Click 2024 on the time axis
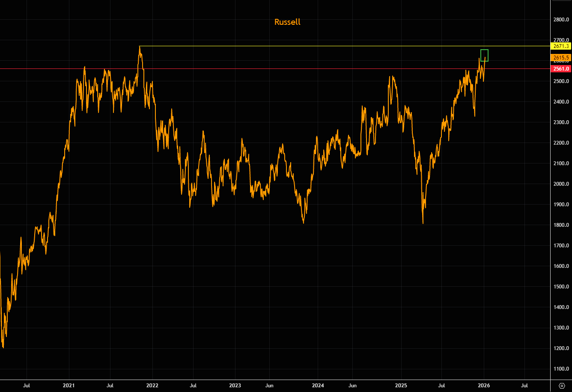572x392 pixels. 318,386
